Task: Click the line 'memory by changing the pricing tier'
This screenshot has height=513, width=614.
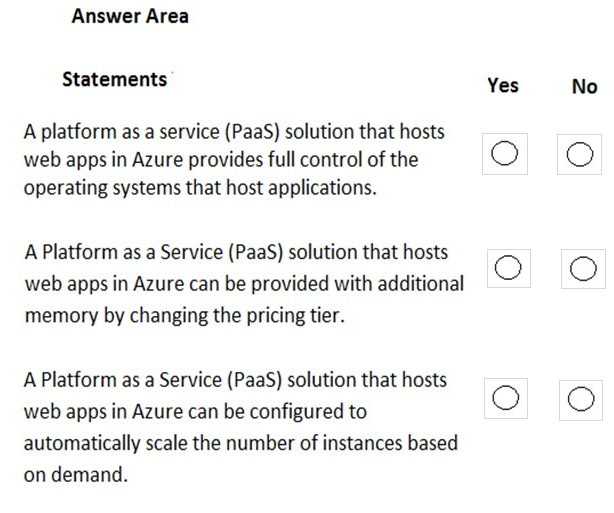Action: pyautogui.click(x=185, y=313)
